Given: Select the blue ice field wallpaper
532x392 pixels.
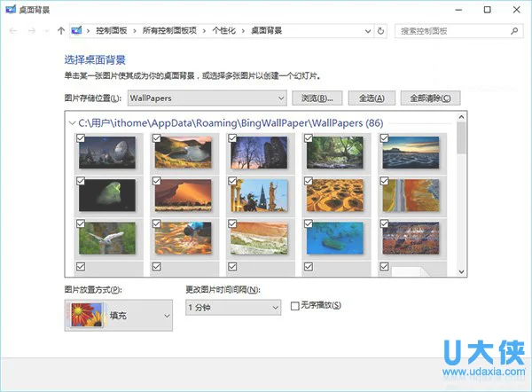Looking at the screenshot, I should 411,153.
